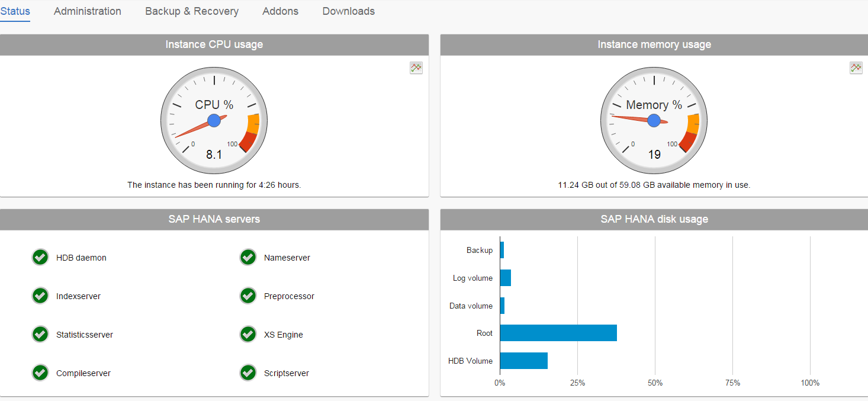Click the Scriptserver status check icon
The height and width of the screenshot is (401, 868).
[x=247, y=373]
